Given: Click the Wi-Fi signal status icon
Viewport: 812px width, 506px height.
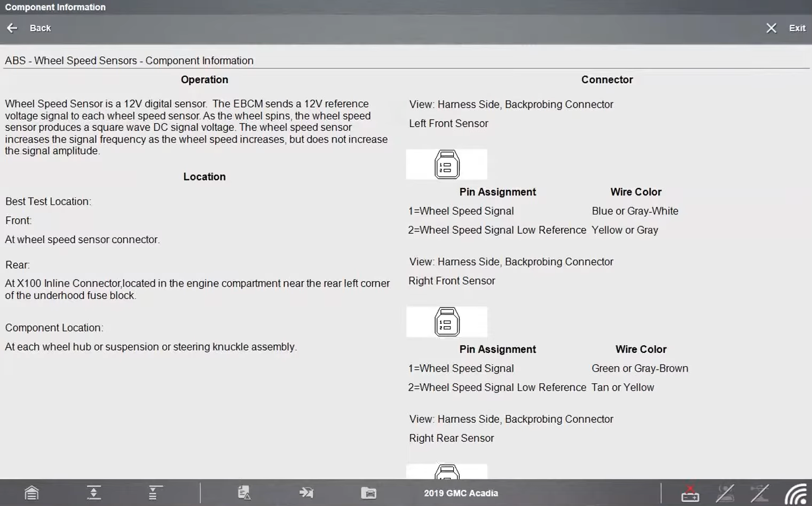Looking at the screenshot, I should coord(796,494).
